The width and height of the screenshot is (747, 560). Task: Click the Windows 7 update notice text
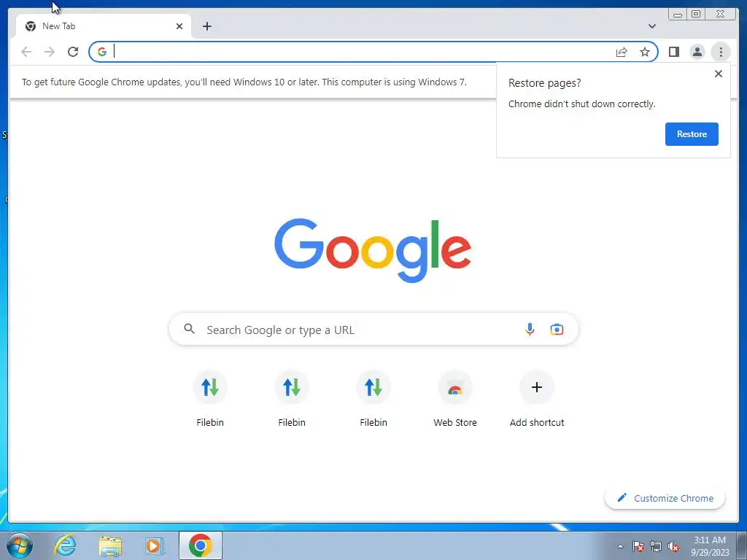click(x=244, y=82)
